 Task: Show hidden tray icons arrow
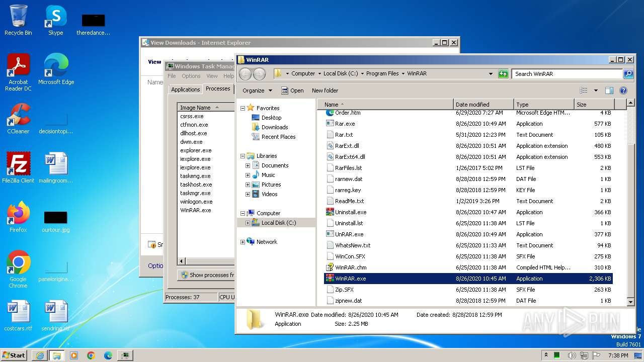pos(546,355)
